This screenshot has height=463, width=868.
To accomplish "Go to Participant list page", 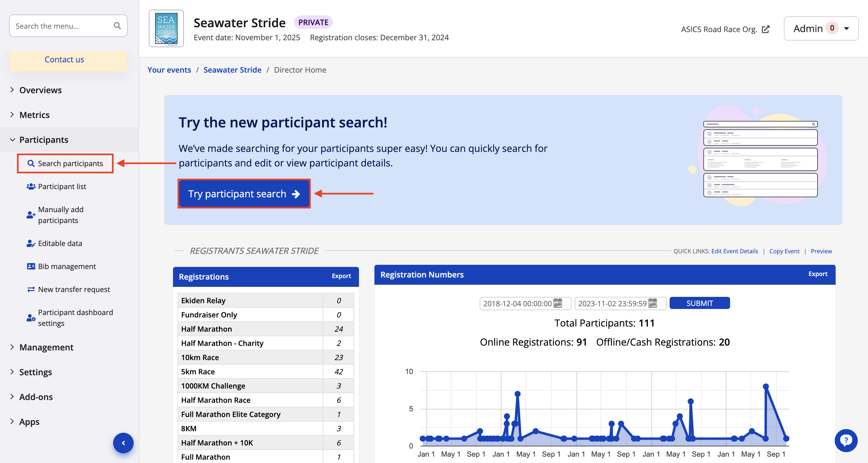I will 62,186.
